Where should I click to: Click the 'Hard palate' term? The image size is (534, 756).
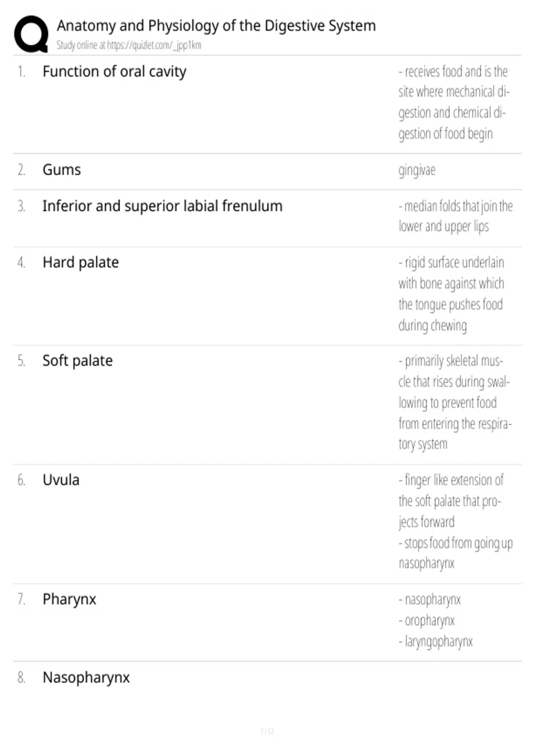81,263
